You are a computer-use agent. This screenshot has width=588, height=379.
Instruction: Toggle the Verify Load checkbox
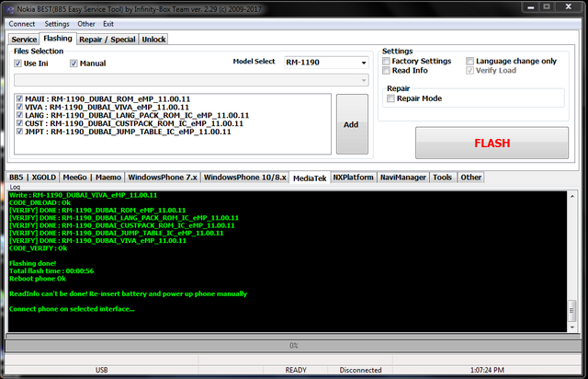(469, 70)
